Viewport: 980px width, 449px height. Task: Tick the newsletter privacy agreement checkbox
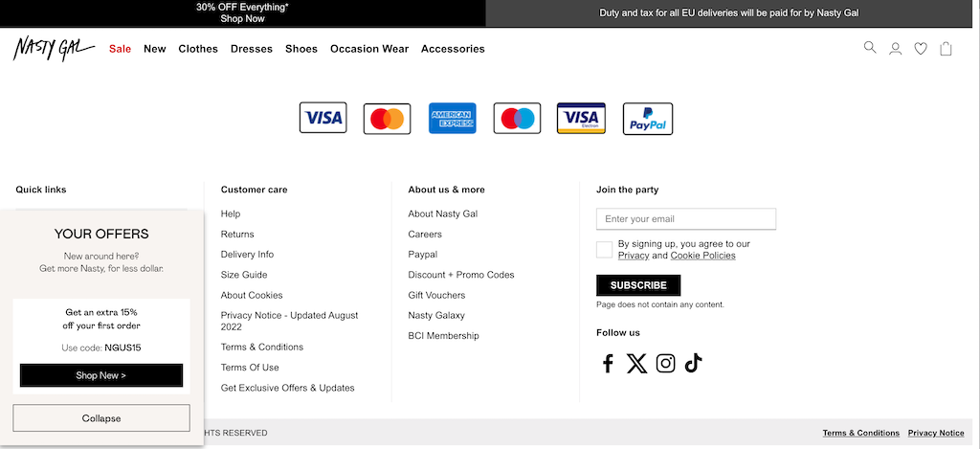[605, 250]
